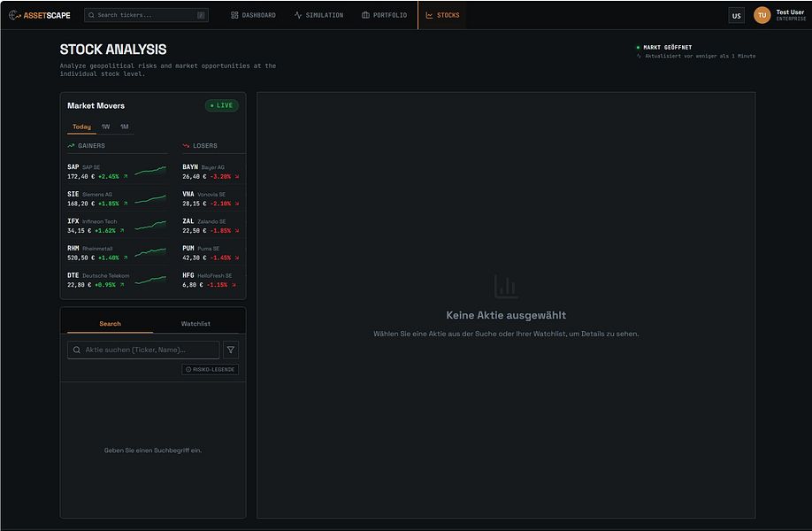Open the Risiko-Legende button

(211, 369)
